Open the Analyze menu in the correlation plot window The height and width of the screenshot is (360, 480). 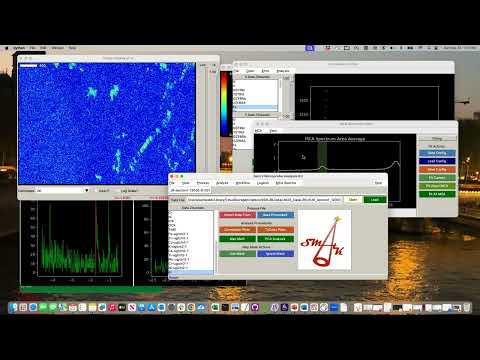(x=283, y=71)
